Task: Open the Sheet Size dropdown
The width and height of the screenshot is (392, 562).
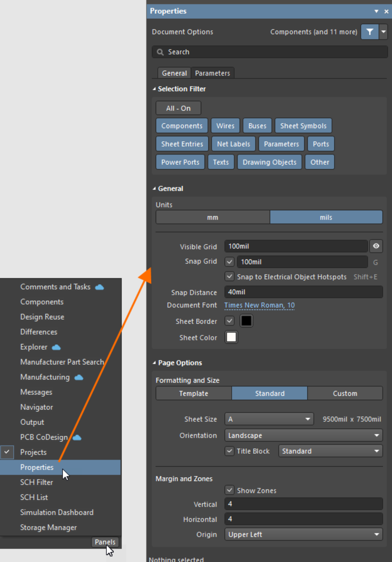Action: 269,419
